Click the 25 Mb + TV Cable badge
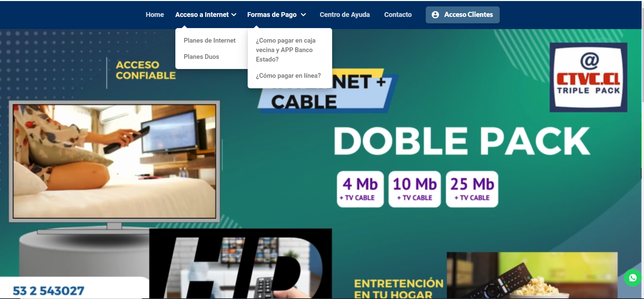The height and width of the screenshot is (299, 644). tap(472, 189)
